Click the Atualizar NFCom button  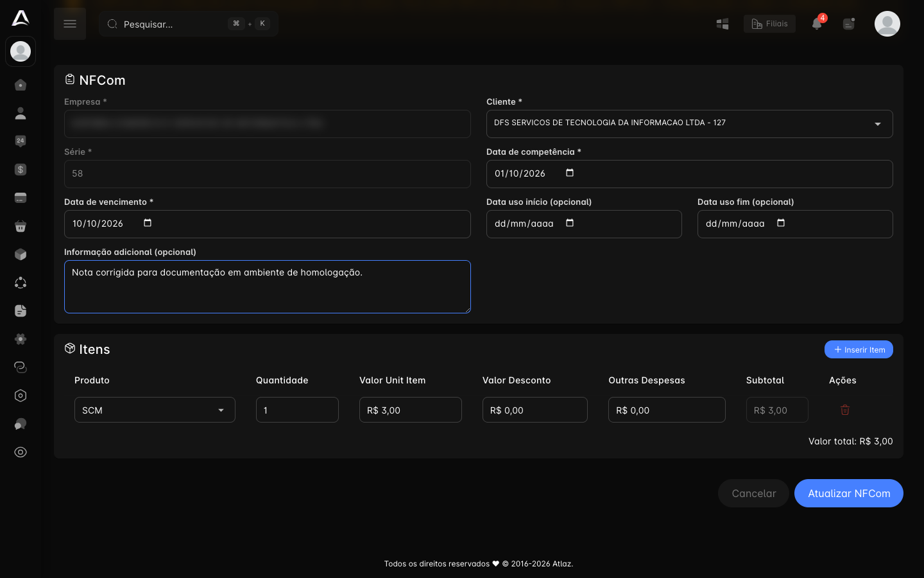click(x=849, y=493)
